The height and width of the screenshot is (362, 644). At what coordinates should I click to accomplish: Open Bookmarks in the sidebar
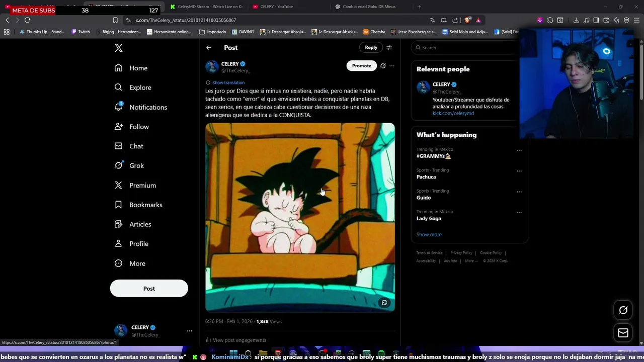pos(138,205)
